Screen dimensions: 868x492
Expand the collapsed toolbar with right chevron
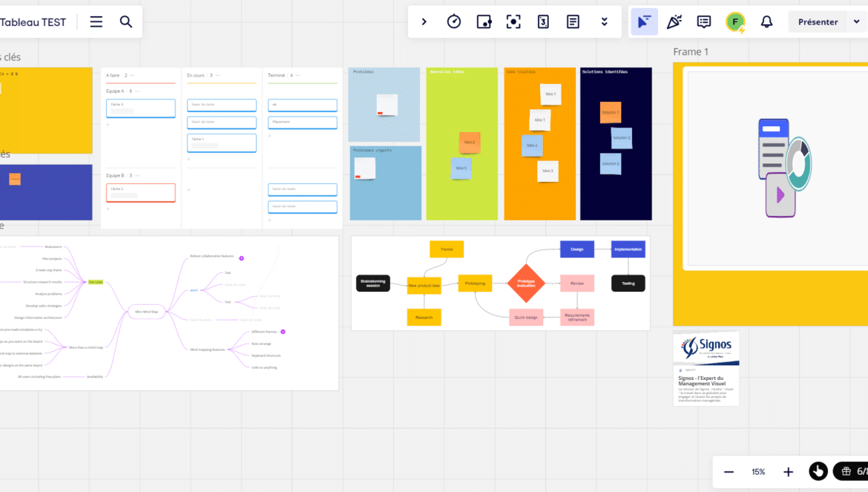pyautogui.click(x=424, y=22)
